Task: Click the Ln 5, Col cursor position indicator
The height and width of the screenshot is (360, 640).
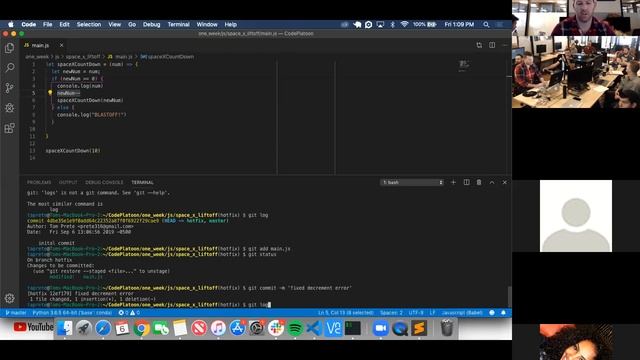Action: click(x=345, y=313)
